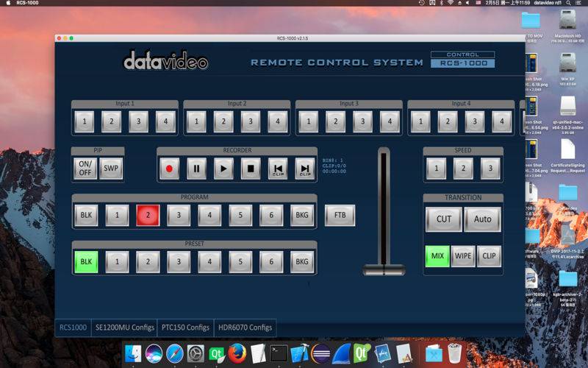
Task: Choose WIPE transition type
Action: tap(463, 256)
